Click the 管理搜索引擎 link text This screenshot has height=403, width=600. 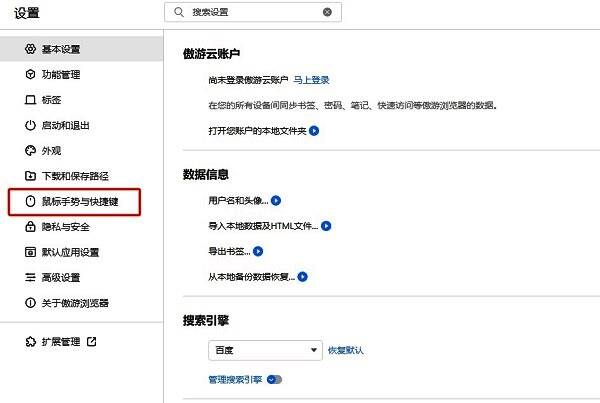pos(235,380)
